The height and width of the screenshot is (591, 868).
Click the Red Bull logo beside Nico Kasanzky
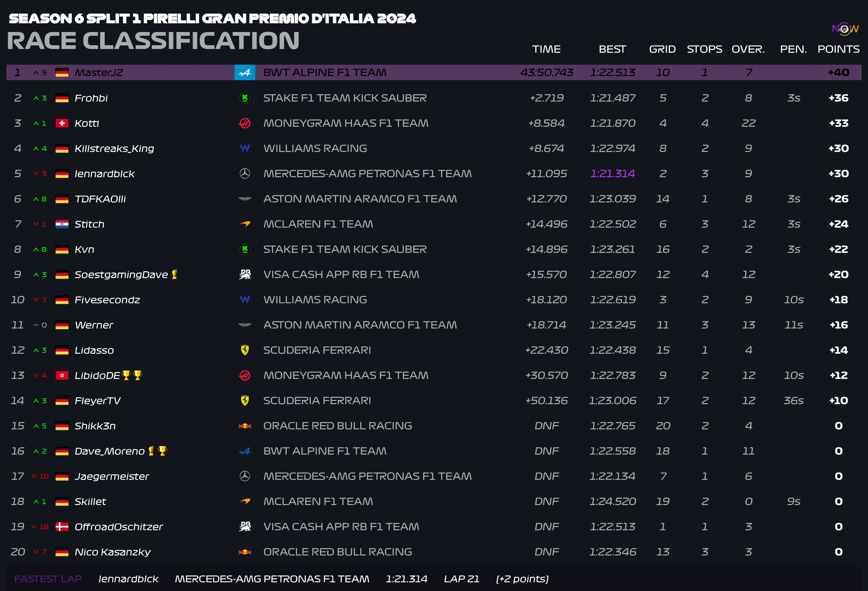coord(245,552)
